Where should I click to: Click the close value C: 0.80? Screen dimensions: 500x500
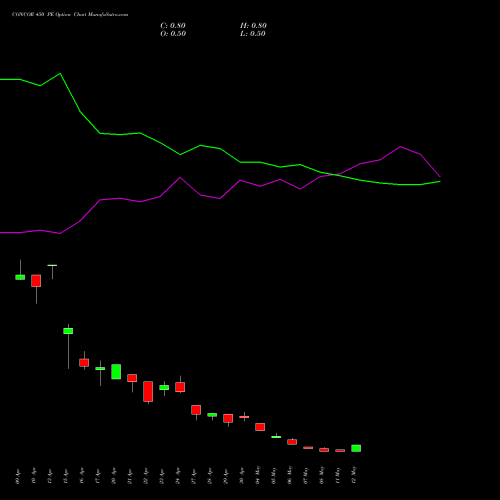pyautogui.click(x=173, y=26)
